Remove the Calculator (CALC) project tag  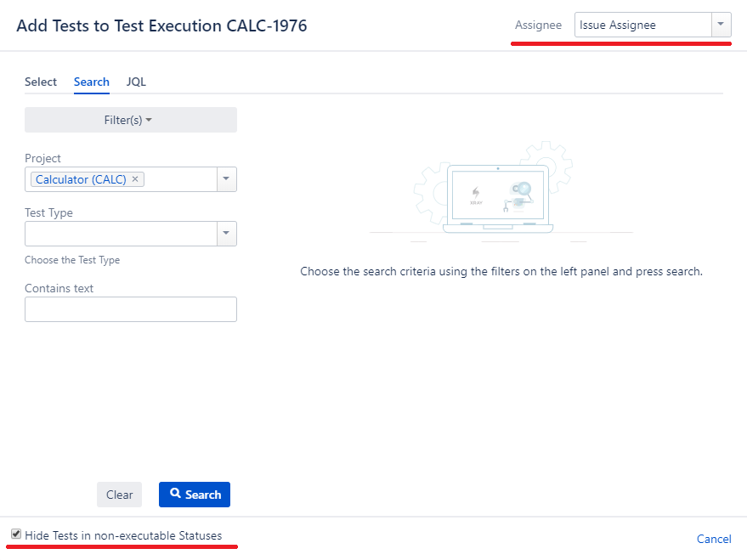[135, 179]
